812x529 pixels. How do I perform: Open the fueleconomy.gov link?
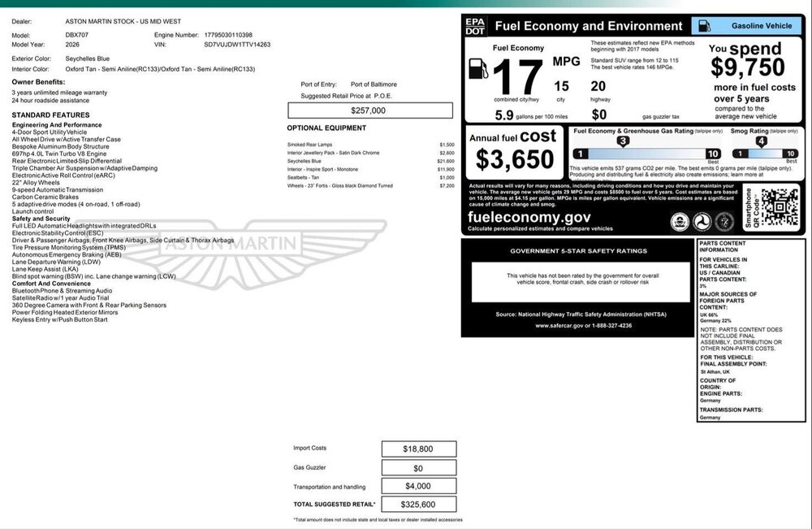coord(529,217)
